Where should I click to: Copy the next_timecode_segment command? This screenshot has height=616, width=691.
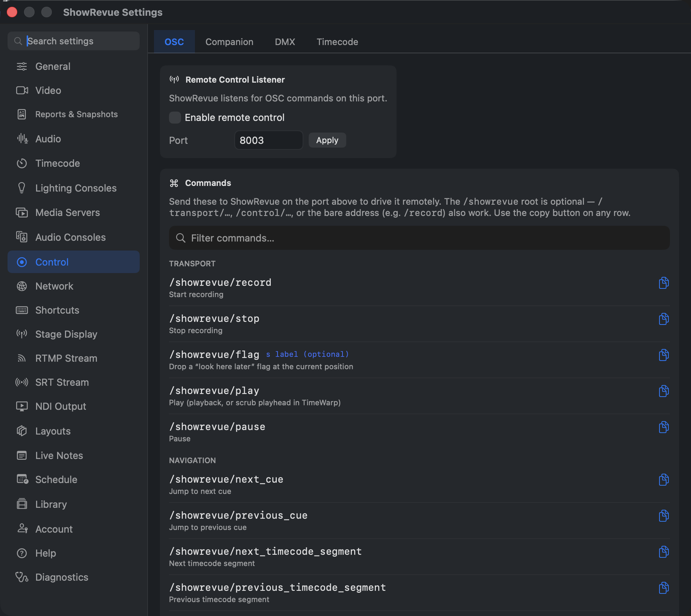click(664, 552)
